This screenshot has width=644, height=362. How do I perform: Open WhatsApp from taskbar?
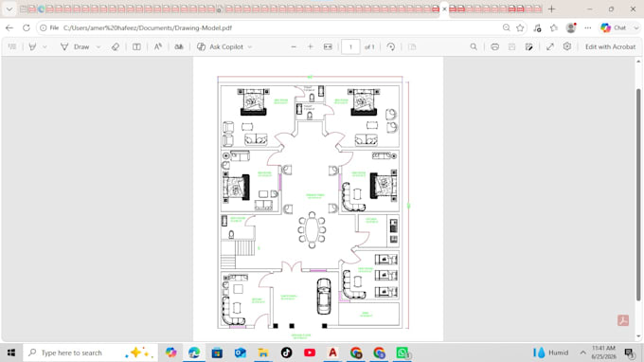(x=402, y=353)
